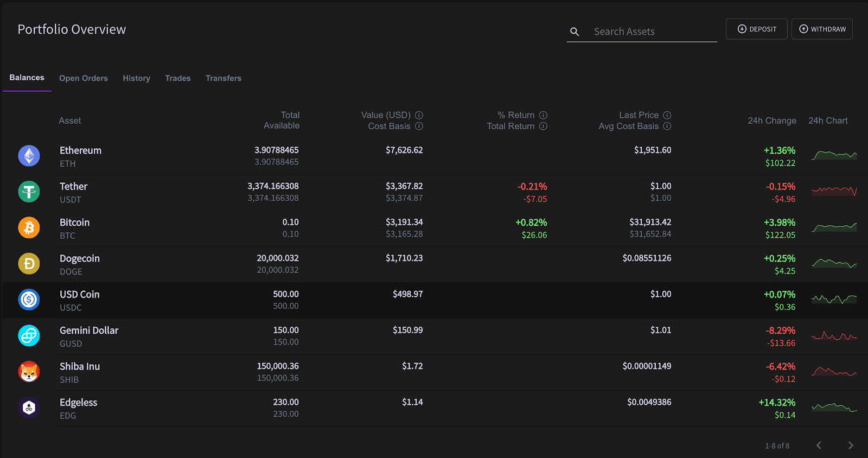Click the Shiba Inu icon

point(29,372)
